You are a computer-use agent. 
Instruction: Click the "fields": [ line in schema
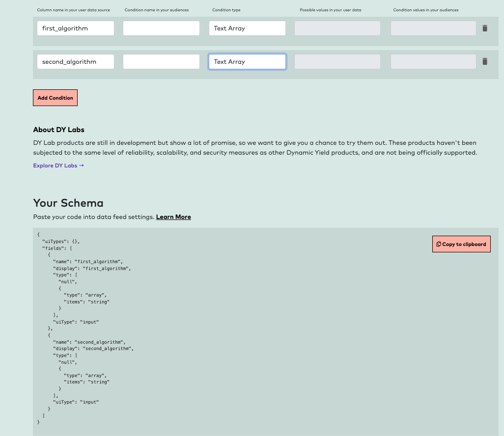tap(57, 248)
